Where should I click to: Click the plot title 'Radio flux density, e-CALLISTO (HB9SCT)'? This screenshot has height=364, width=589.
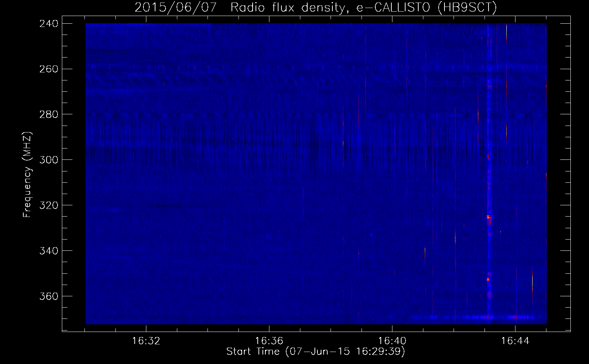(x=364, y=7)
